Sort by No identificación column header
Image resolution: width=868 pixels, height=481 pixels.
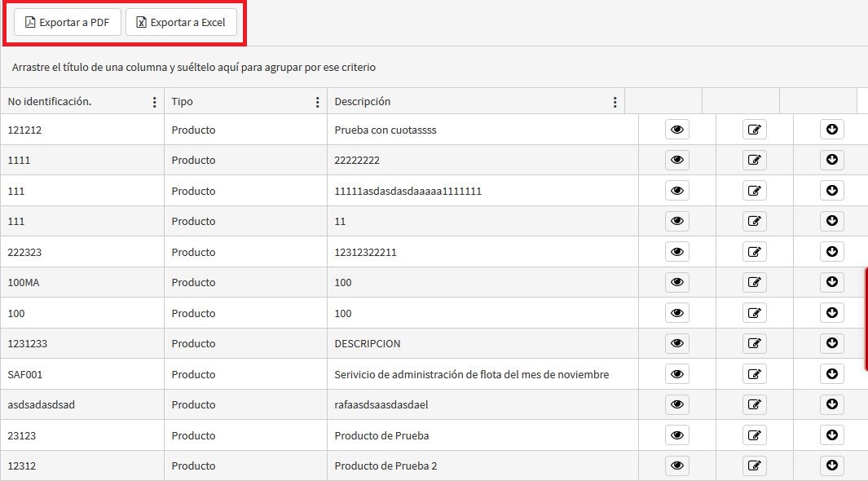click(50, 102)
